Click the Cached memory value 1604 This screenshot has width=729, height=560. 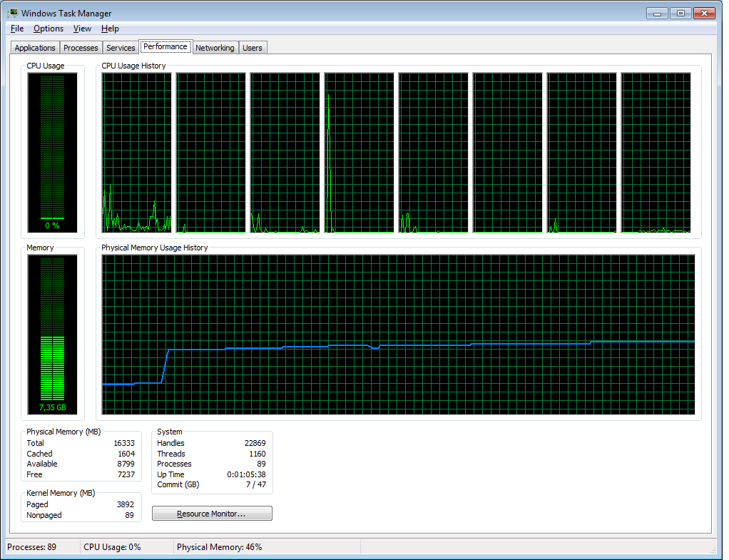point(126,454)
